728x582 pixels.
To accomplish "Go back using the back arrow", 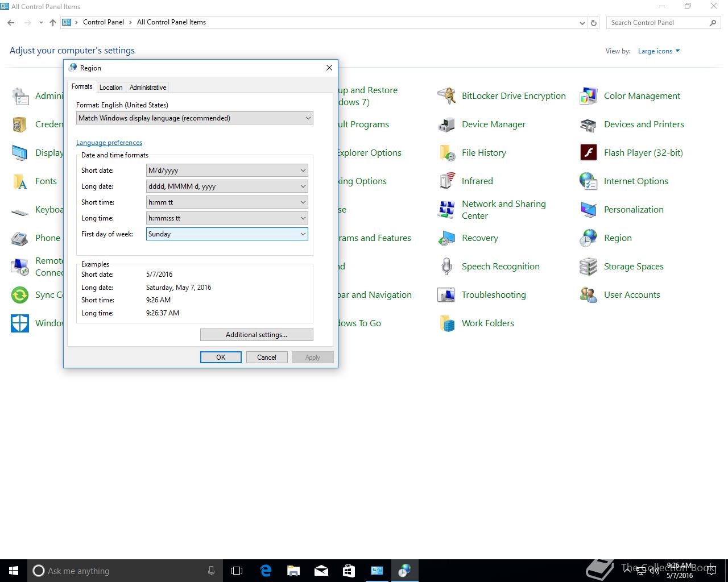I will [x=11, y=23].
